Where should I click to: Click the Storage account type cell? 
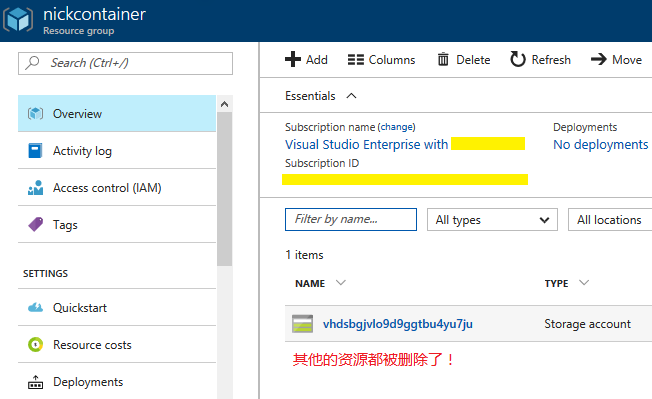click(x=587, y=324)
